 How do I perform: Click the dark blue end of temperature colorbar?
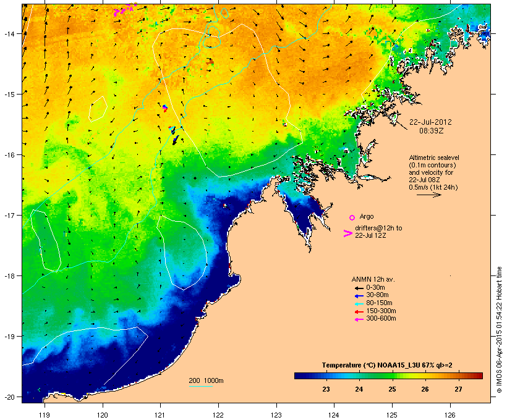300,376
